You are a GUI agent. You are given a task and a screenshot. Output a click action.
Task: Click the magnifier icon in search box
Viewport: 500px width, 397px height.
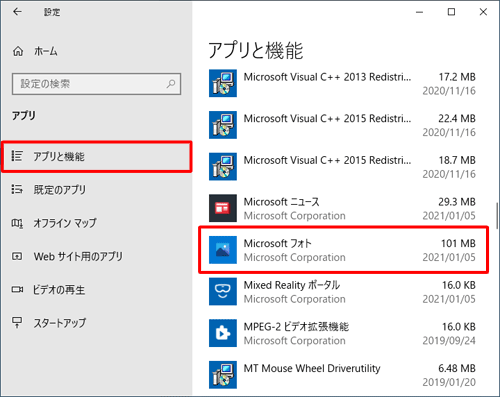tap(171, 84)
